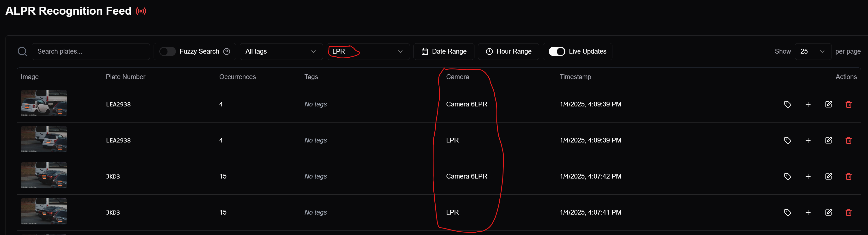
Task: Open the 25 per page dropdown
Action: pyautogui.click(x=812, y=52)
